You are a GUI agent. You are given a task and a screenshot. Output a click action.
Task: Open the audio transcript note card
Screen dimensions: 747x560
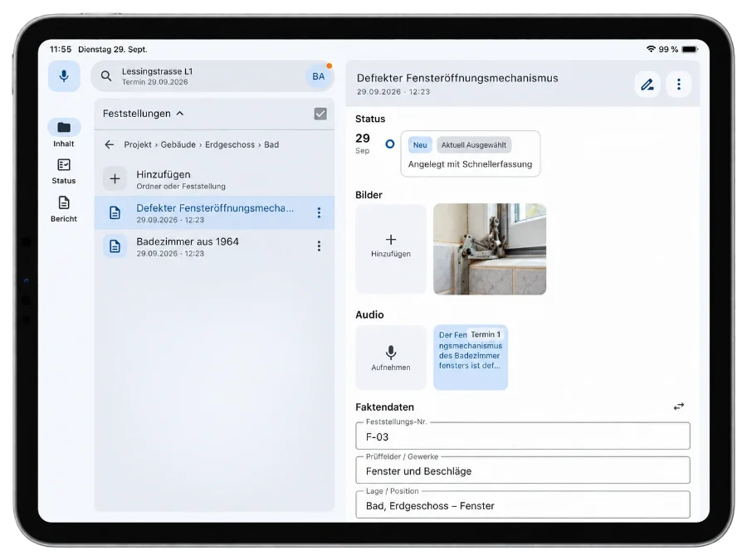471,357
